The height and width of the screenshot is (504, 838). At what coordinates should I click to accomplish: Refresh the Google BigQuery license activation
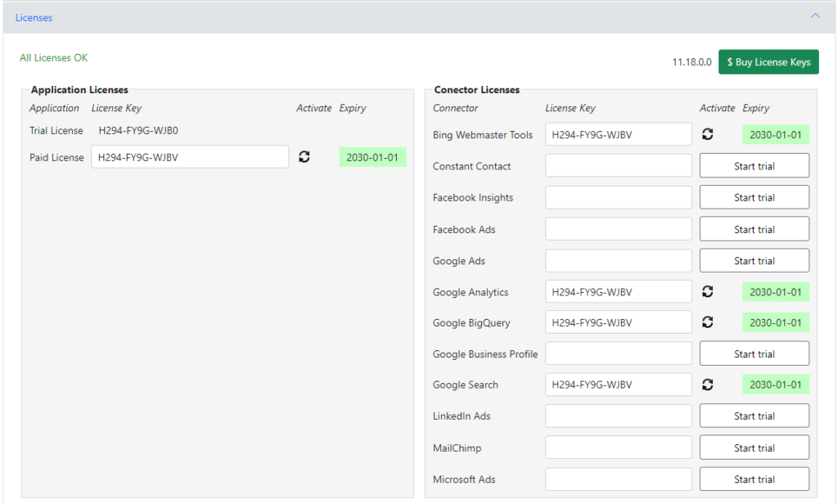click(x=707, y=322)
